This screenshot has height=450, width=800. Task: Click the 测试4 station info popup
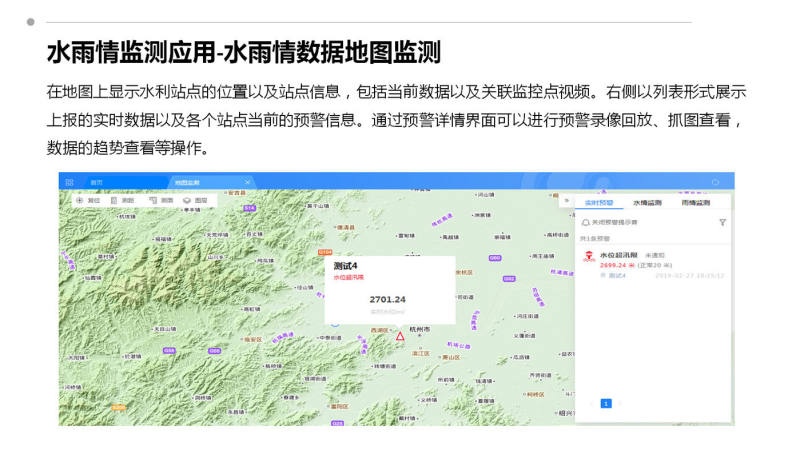[389, 290]
